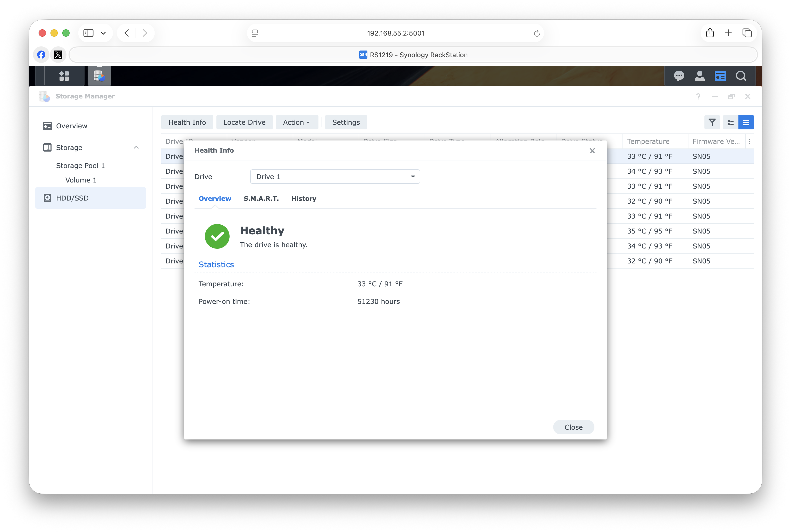Select Volume 1 in sidebar

pyautogui.click(x=81, y=180)
